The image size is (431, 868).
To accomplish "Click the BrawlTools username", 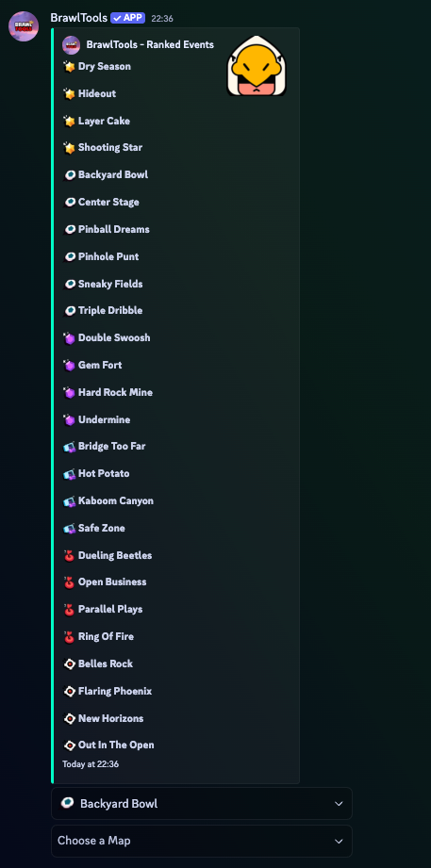I will click(x=78, y=18).
